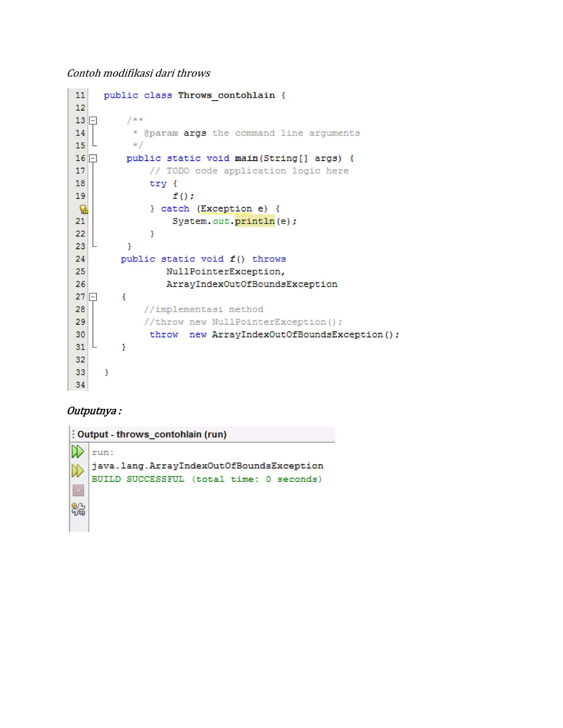Click the underlined Exception in catch clause
The width and height of the screenshot is (563, 728).
[226, 209]
